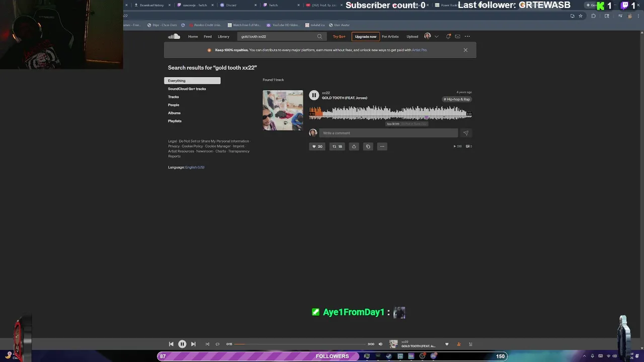Open now-playing artwork in player bar

click(x=393, y=344)
